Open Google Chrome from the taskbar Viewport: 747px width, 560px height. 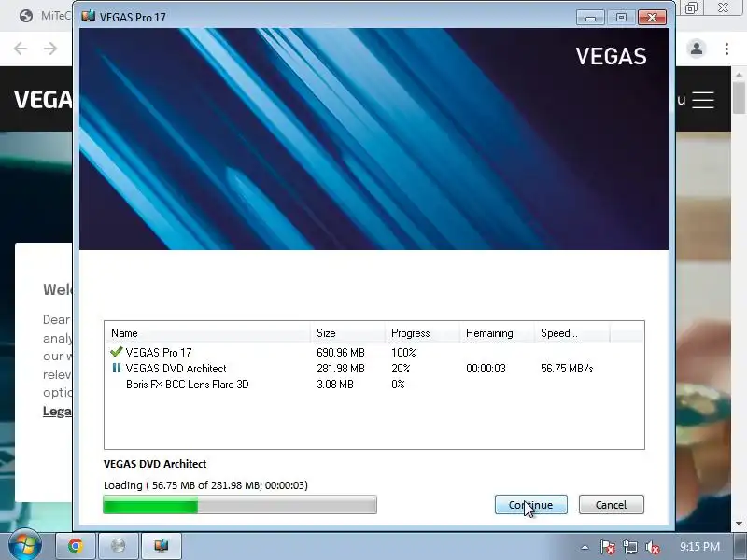pos(76,546)
